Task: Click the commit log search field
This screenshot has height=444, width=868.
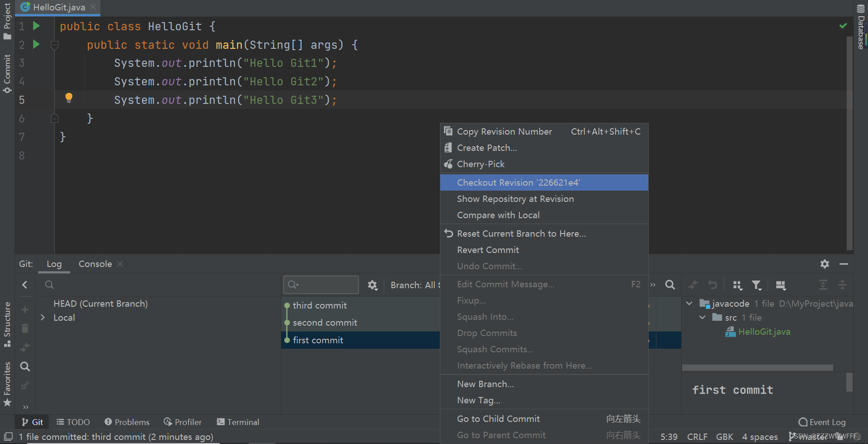Action: [x=321, y=285]
